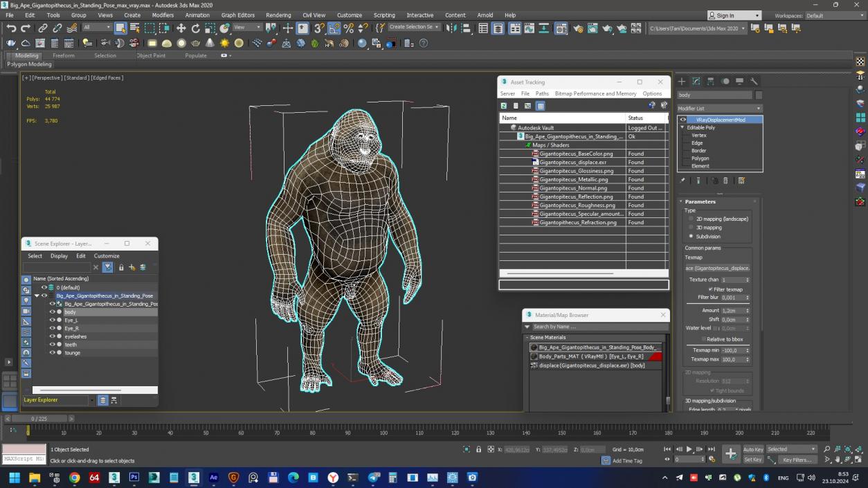Select the Select and Move tool

point(180,28)
